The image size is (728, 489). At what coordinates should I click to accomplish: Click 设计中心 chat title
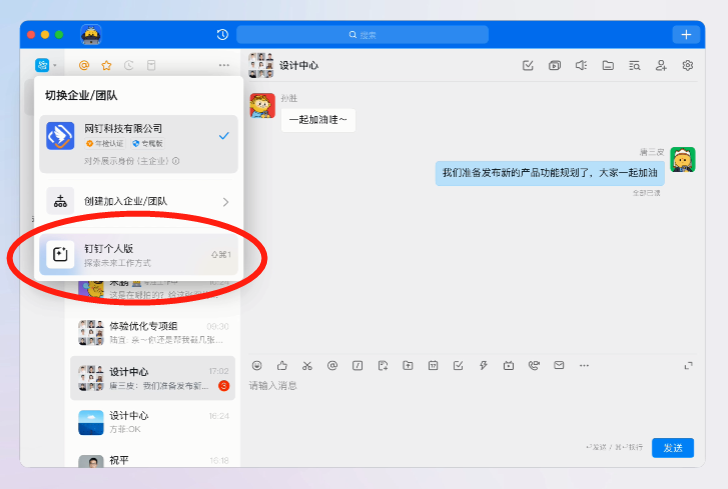[x=299, y=65]
